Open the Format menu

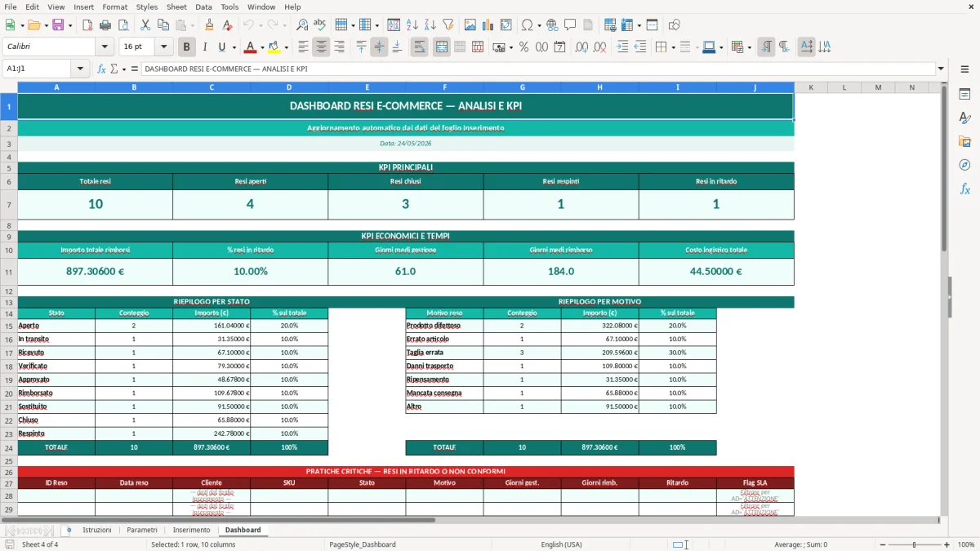click(114, 7)
